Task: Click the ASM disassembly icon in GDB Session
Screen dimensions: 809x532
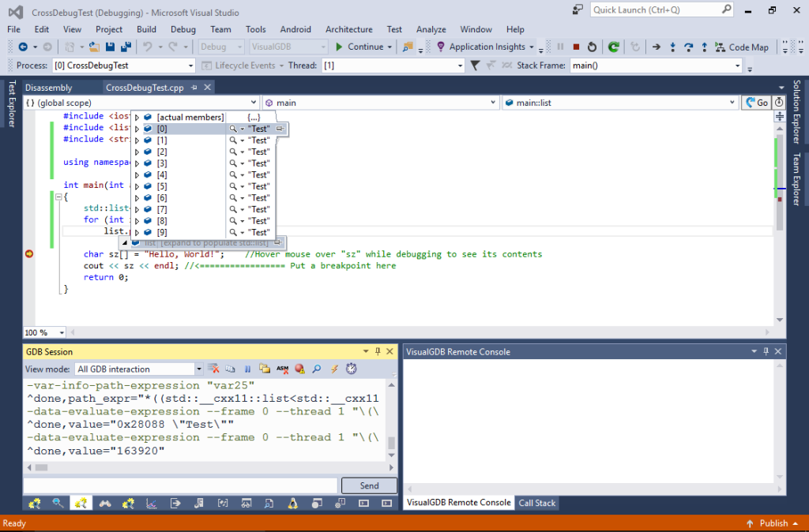Action: pos(283,369)
